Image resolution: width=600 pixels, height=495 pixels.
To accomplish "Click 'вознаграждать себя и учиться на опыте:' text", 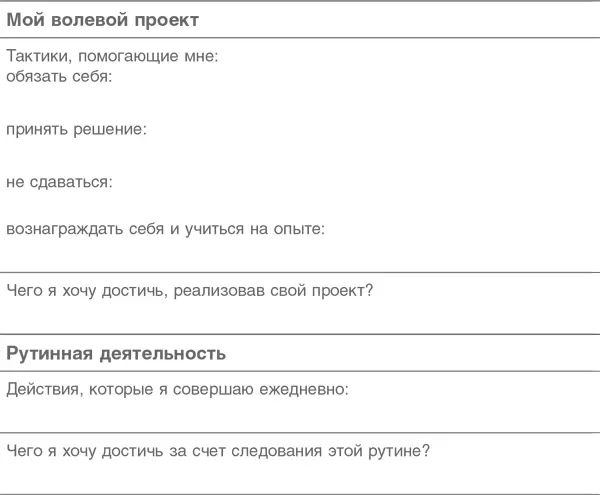I will [165, 229].
